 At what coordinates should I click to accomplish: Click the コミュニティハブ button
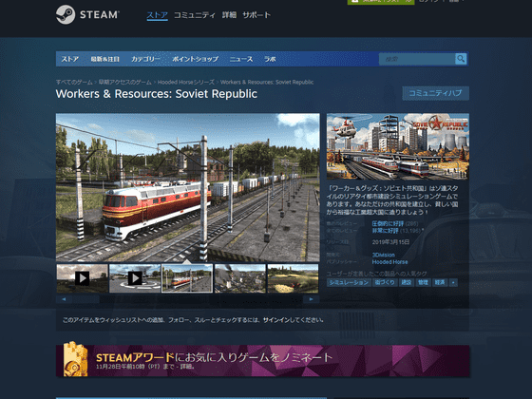pyautogui.click(x=436, y=93)
